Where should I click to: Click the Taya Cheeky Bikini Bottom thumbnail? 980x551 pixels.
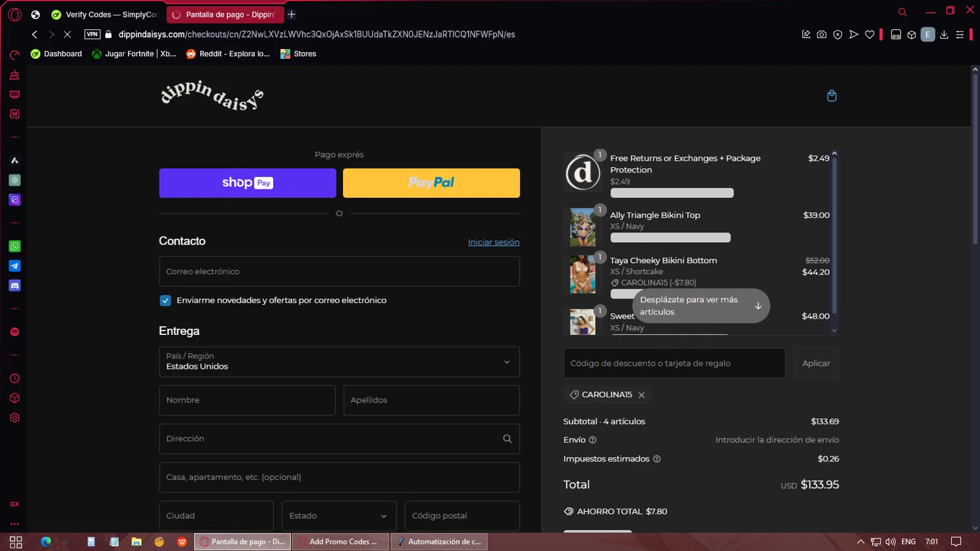tap(582, 274)
